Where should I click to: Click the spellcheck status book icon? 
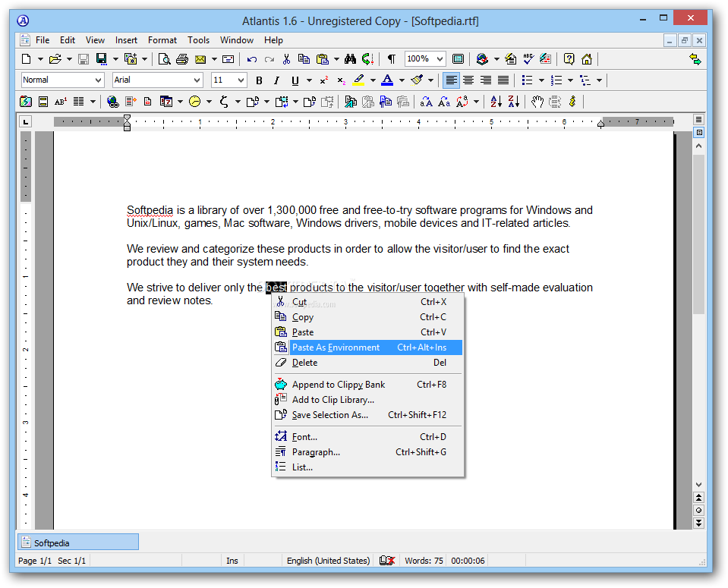click(387, 561)
